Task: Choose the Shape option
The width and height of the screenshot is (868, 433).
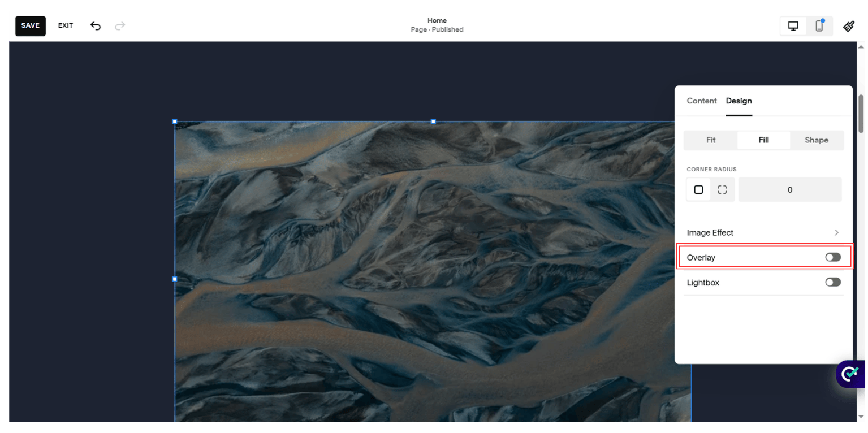Action: 817,140
